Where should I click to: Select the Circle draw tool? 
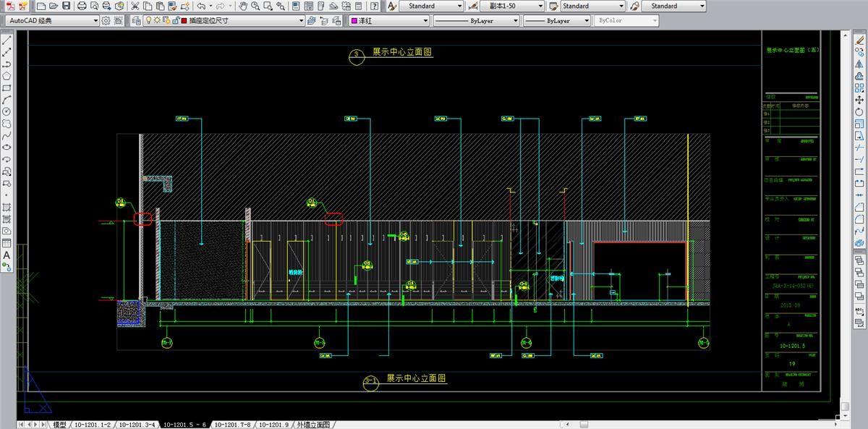(x=7, y=111)
